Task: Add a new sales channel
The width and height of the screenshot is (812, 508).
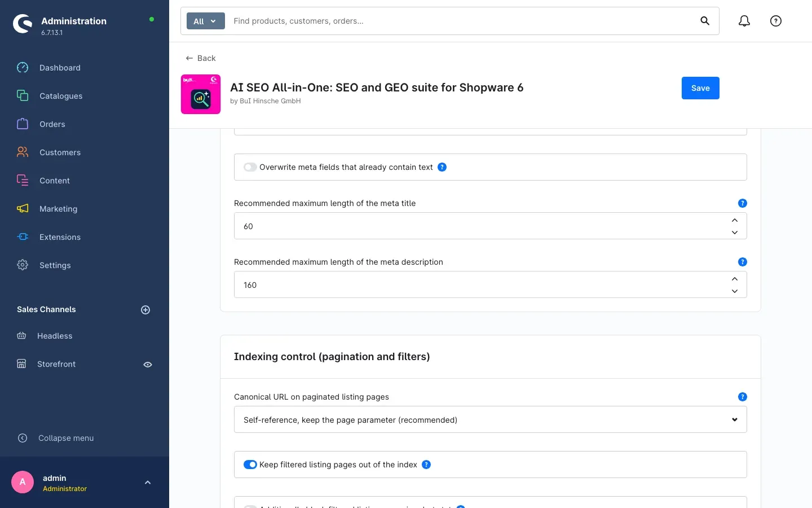Action: [x=145, y=310]
